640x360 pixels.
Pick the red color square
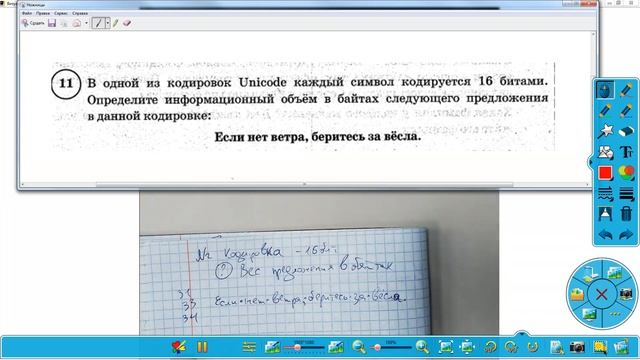coord(605,173)
